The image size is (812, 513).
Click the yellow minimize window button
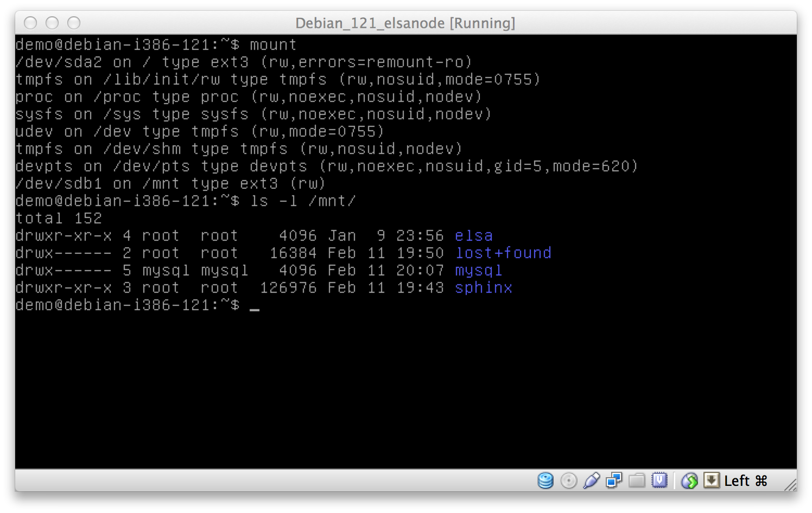pyautogui.click(x=53, y=23)
